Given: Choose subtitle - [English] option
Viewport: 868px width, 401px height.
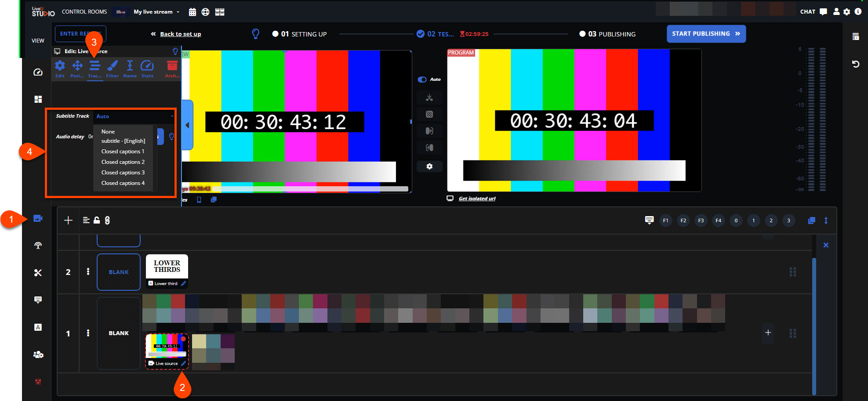Looking at the screenshot, I should point(123,141).
